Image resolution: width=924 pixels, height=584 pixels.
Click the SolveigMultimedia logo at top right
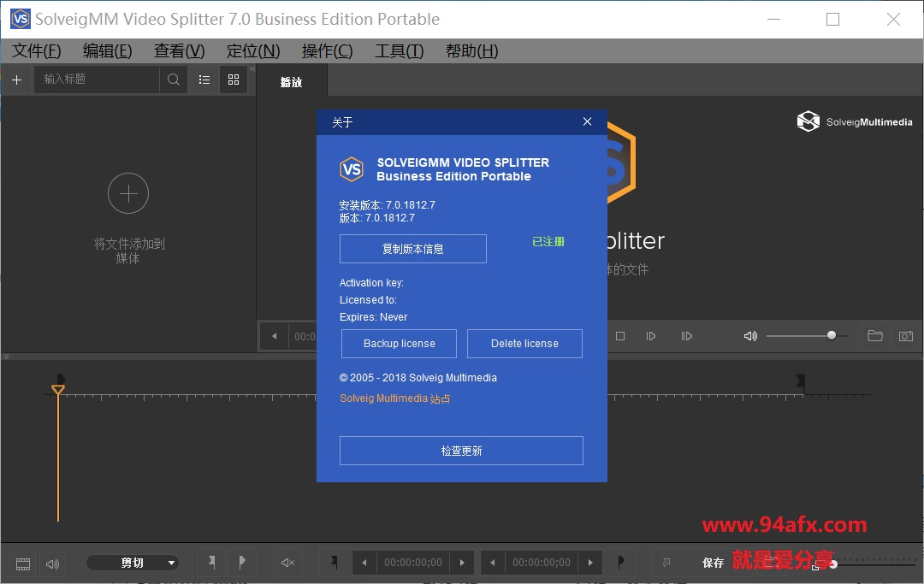855,122
